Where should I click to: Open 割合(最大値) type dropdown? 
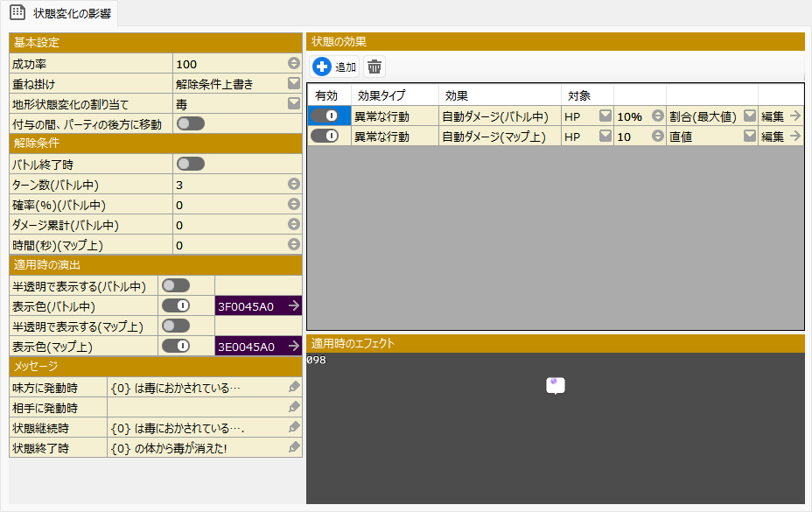click(749, 116)
